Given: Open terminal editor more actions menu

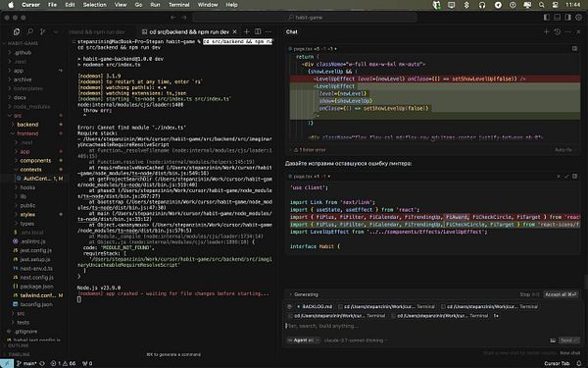Looking at the screenshot, I should (x=269, y=32).
